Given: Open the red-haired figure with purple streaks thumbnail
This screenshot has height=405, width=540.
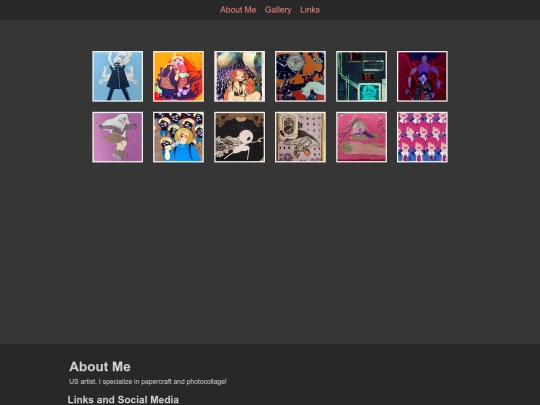Looking at the screenshot, I should click(239, 76).
